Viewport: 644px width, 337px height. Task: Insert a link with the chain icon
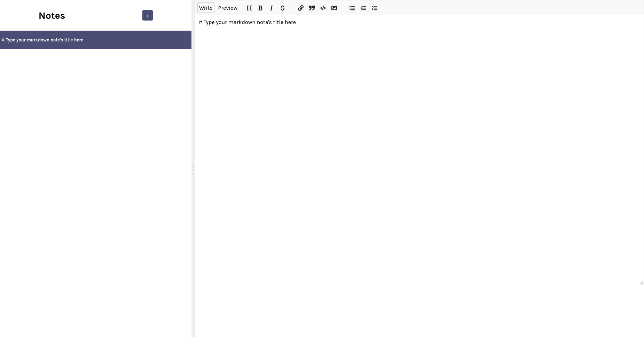click(x=301, y=8)
